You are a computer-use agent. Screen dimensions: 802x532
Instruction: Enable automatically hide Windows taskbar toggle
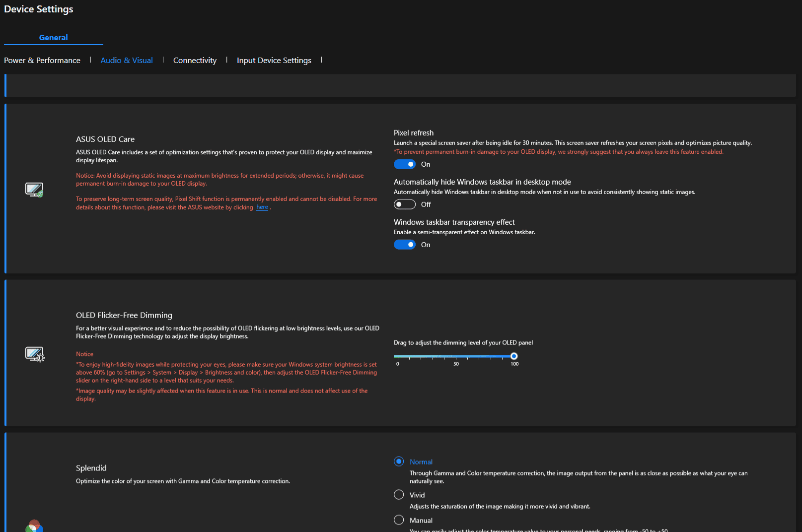pos(405,204)
